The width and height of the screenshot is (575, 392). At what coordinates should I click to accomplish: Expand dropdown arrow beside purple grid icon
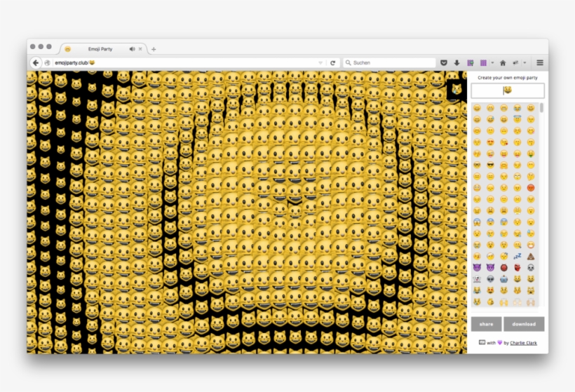[x=492, y=62]
